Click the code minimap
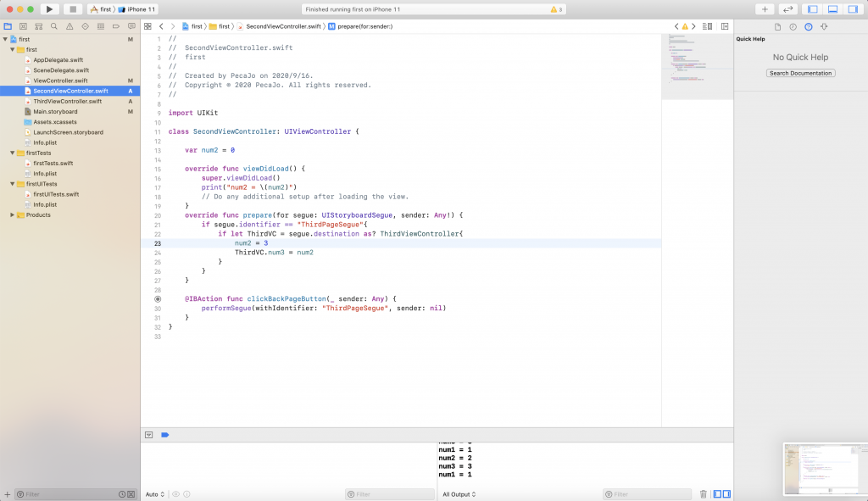Image resolution: width=868 pixels, height=501 pixels. pos(698,66)
